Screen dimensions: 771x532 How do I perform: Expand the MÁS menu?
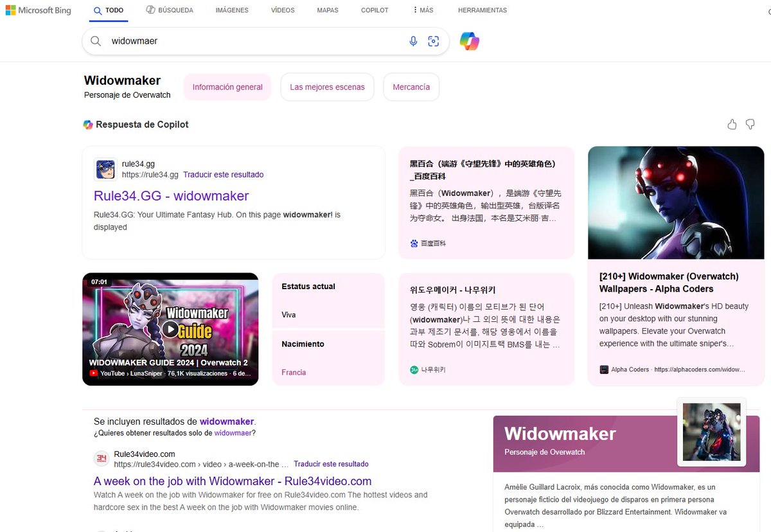pyautogui.click(x=423, y=10)
